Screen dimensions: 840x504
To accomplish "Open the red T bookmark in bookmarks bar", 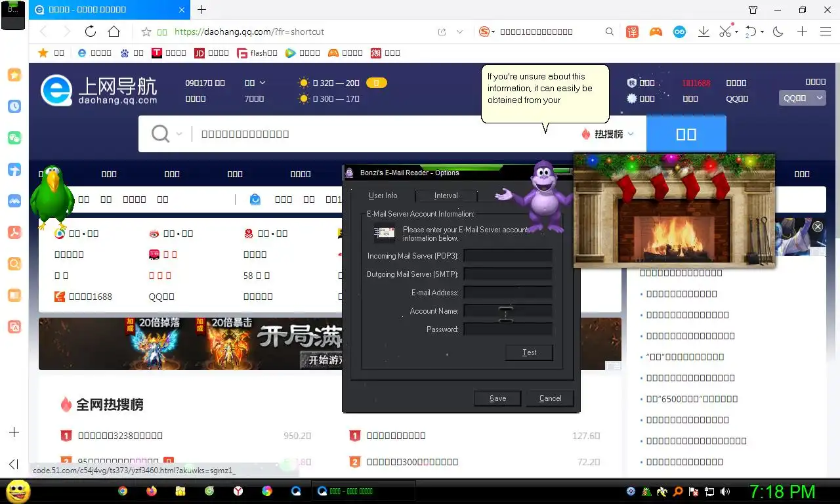I will [x=169, y=52].
